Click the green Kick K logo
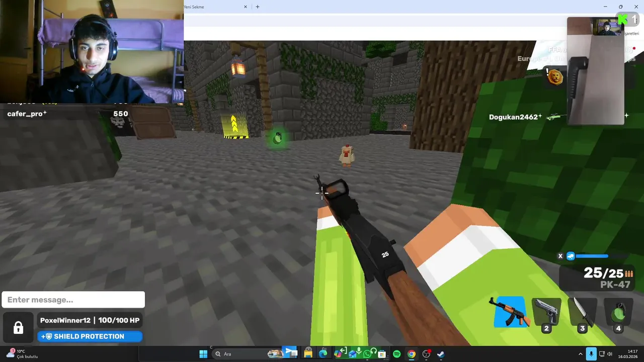 coord(623,19)
